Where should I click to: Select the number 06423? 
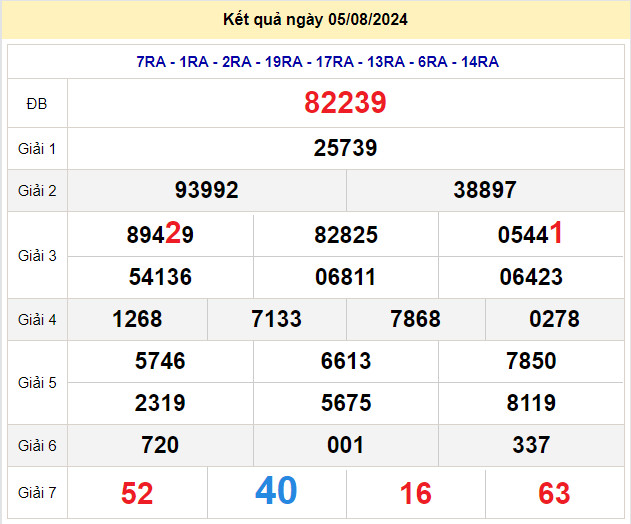(x=531, y=277)
